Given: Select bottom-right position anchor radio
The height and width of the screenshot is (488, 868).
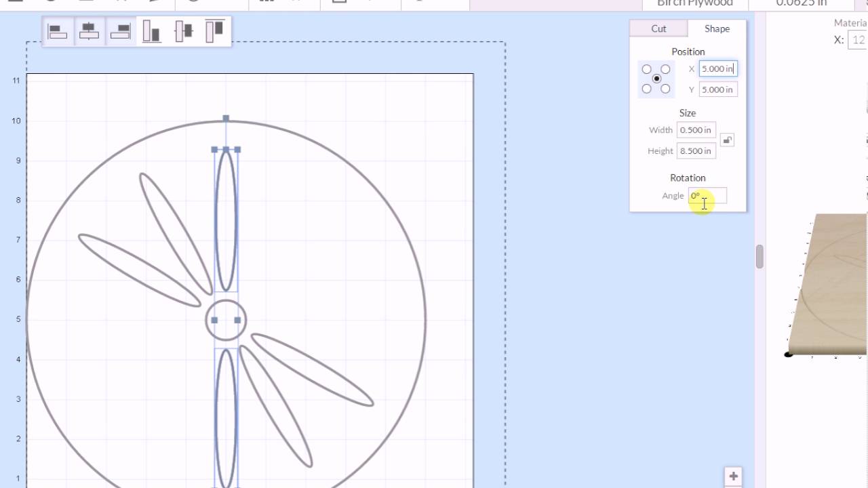Looking at the screenshot, I should (x=665, y=89).
